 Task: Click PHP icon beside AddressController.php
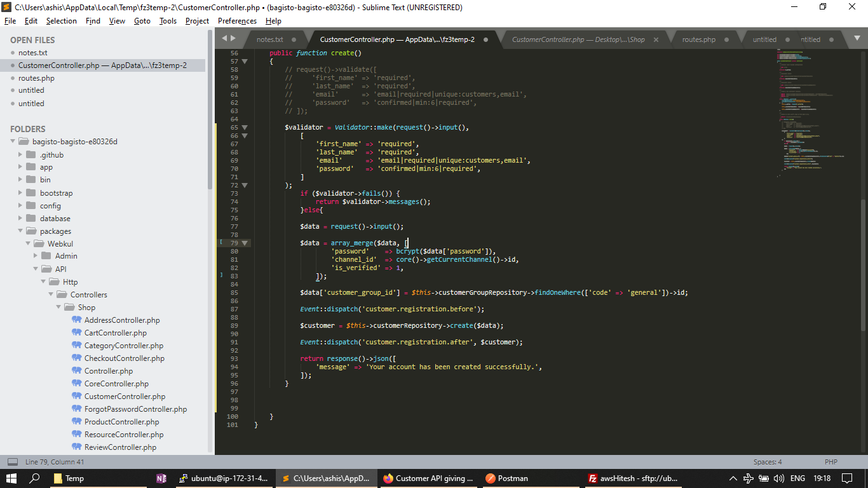[x=76, y=320]
